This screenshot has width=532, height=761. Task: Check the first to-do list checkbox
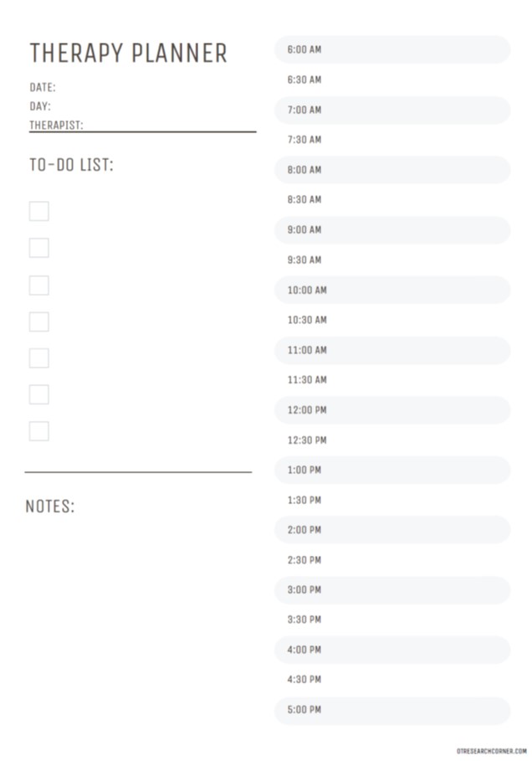[x=38, y=211]
